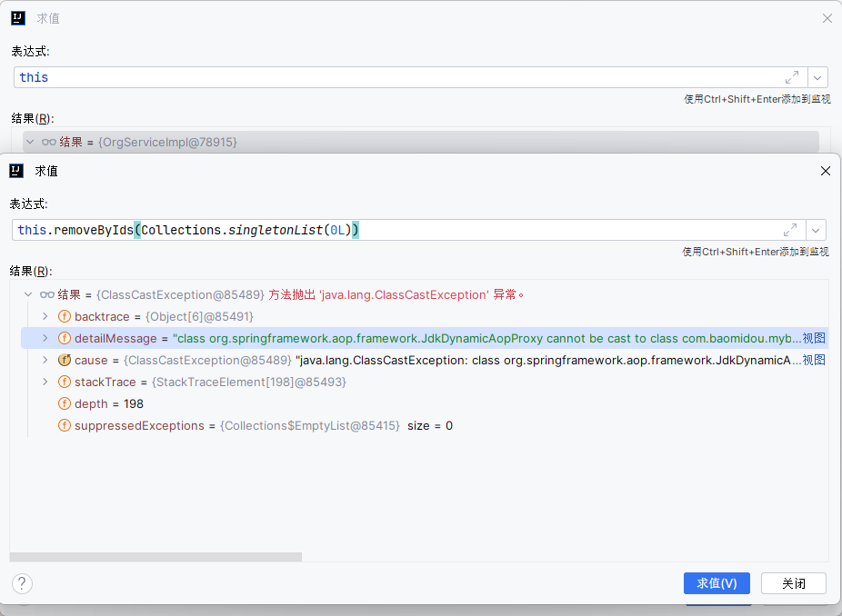The image size is (842, 616).
Task: Click the watch icon before 结果 result row
Action: click(47, 293)
